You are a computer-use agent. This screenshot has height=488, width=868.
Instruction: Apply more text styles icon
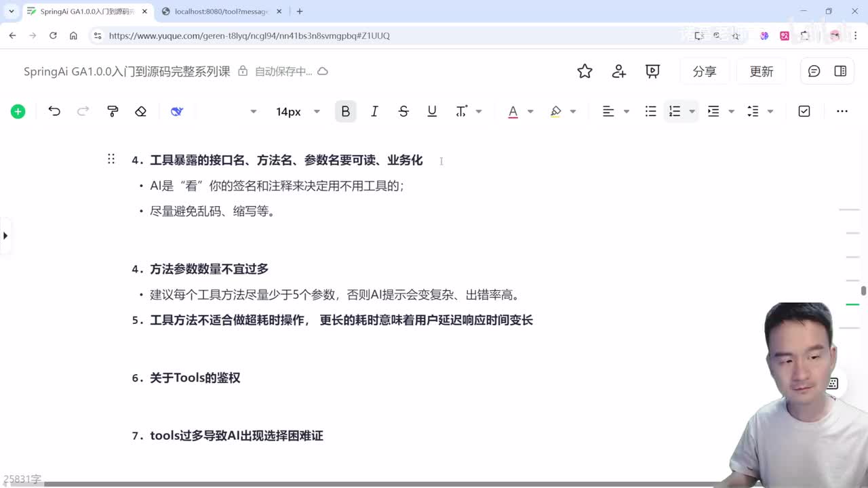[461, 112]
